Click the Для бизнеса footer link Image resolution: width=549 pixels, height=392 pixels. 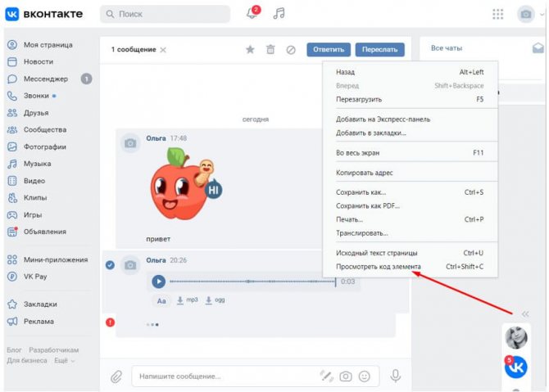click(x=27, y=361)
